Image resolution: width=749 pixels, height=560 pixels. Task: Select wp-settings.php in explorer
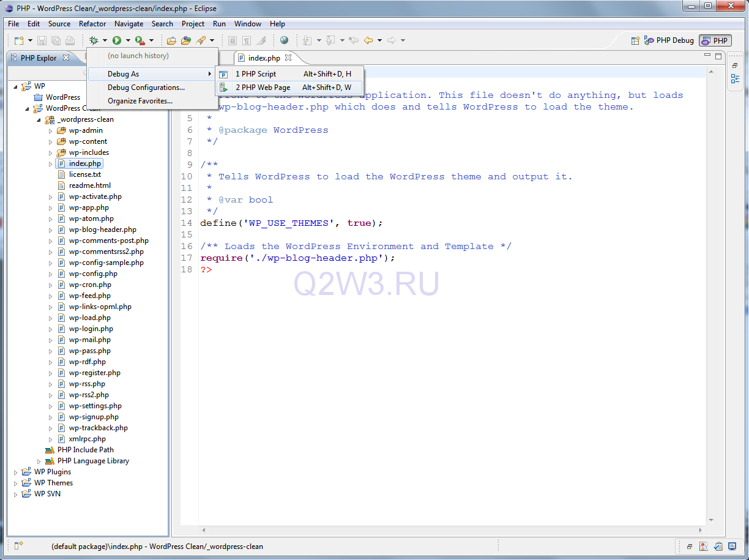pyautogui.click(x=95, y=406)
